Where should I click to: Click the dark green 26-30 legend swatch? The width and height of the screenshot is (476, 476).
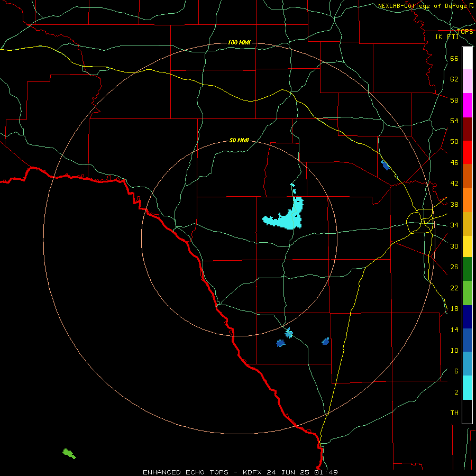tap(467, 269)
